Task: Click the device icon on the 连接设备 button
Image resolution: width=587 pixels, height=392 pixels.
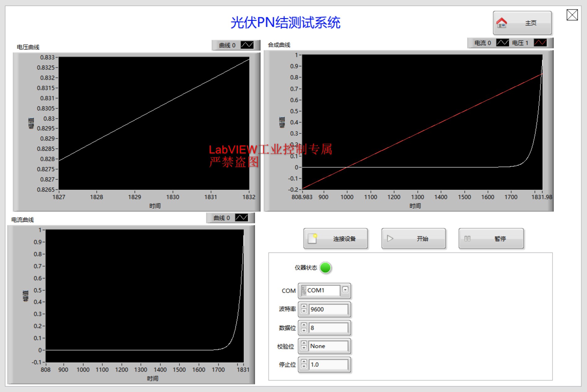Action: pyautogui.click(x=312, y=239)
